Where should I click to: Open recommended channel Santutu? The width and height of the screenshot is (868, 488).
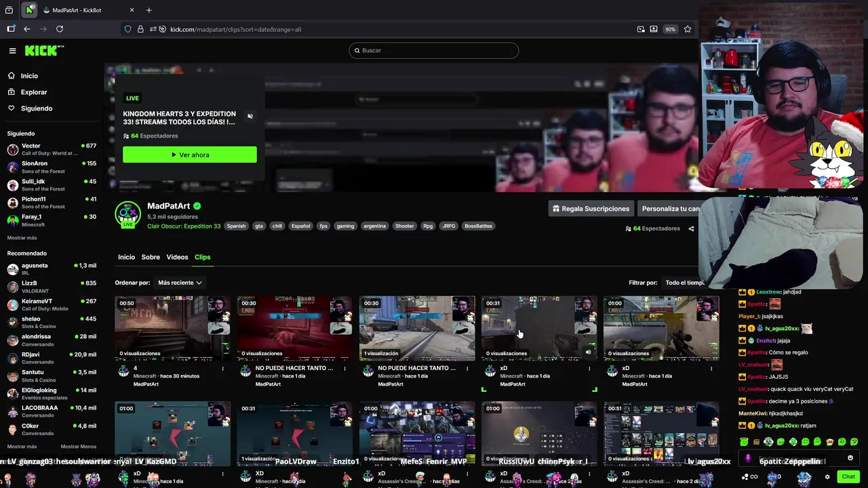[52, 375]
